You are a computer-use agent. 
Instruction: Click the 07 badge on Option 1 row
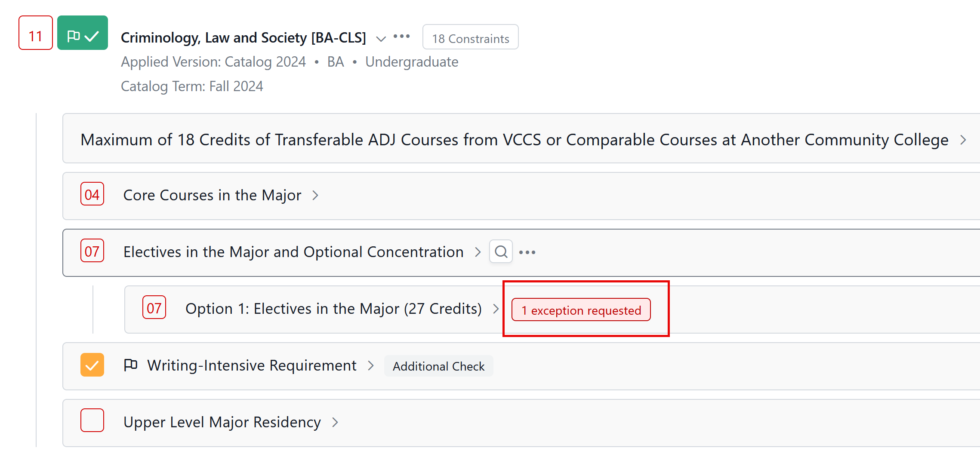[x=154, y=308]
